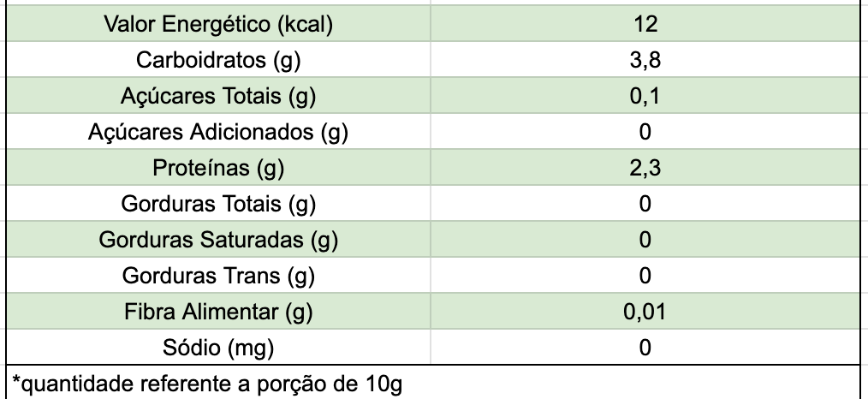Select the Carboidratos (g) label cell
Viewport: 868px width, 399px height.
click(x=217, y=61)
